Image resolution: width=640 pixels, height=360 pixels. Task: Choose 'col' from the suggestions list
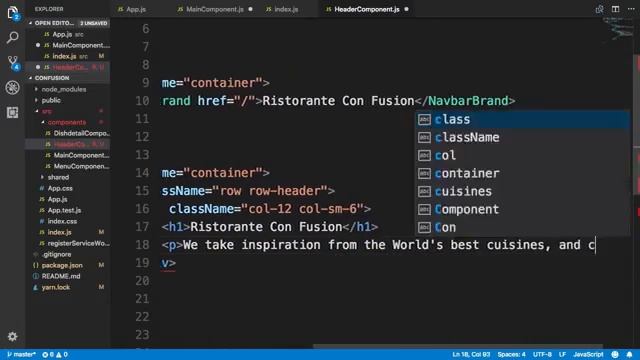point(522,155)
